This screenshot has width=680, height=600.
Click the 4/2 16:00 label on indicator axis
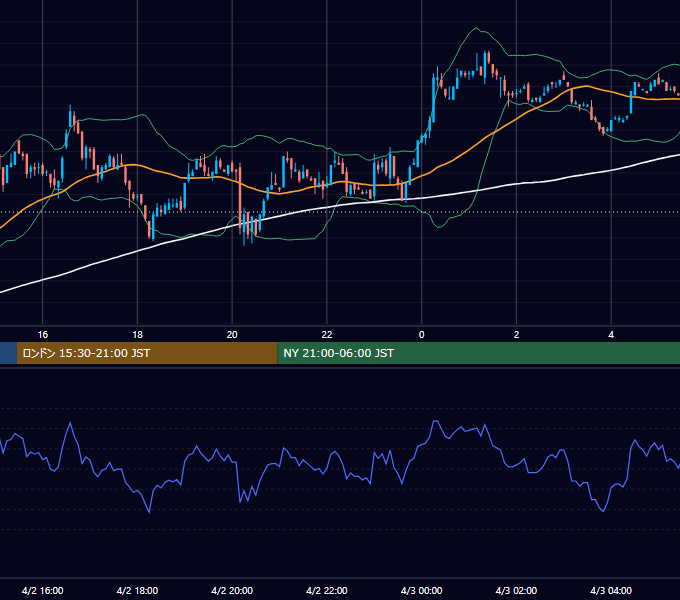(42, 590)
